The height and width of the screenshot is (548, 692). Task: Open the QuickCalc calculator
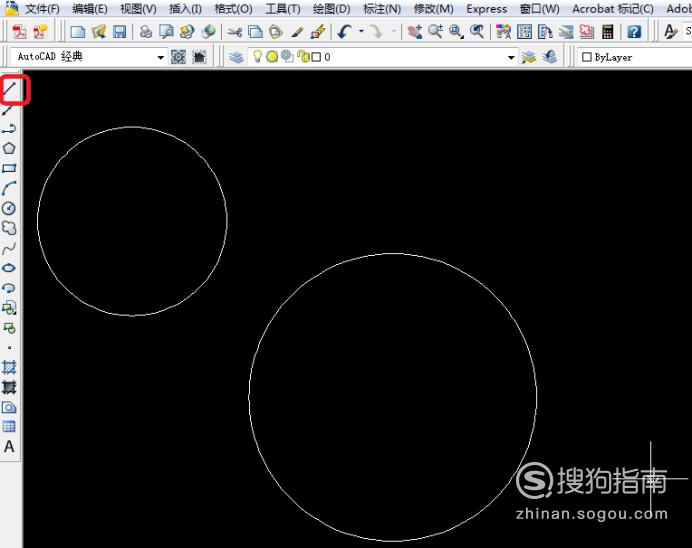[608, 32]
